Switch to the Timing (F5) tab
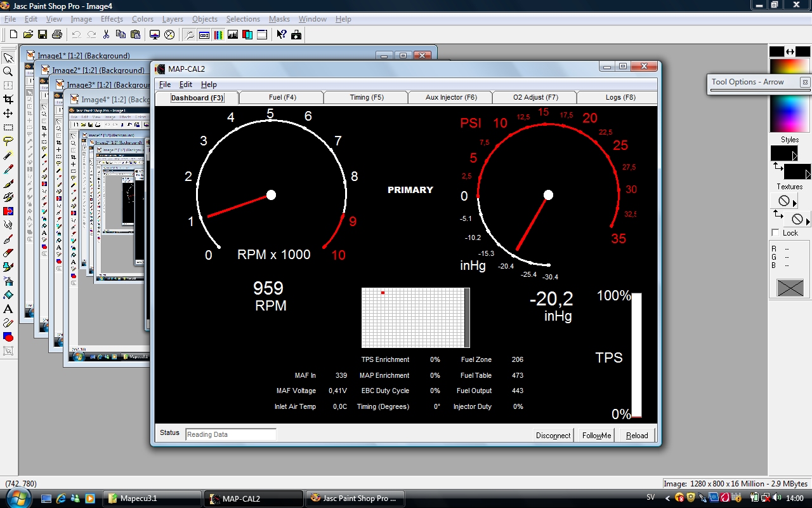The image size is (812, 508). (367, 97)
